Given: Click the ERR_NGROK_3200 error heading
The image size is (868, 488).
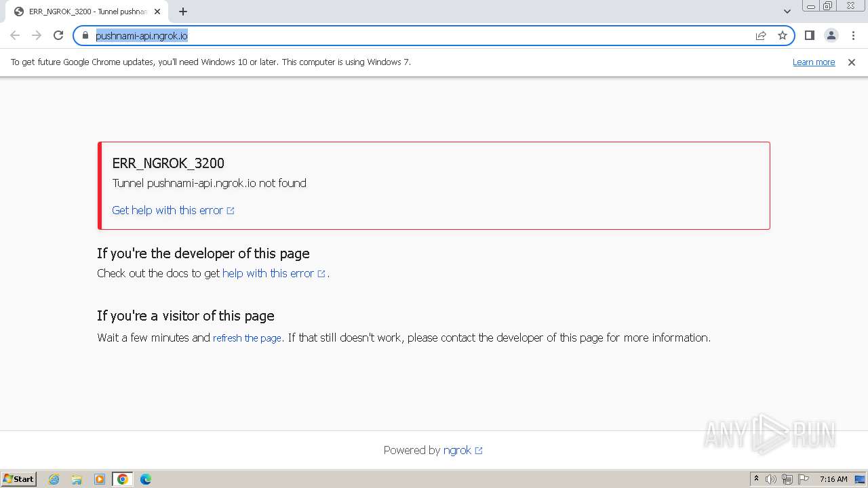Looking at the screenshot, I should click(x=168, y=163).
